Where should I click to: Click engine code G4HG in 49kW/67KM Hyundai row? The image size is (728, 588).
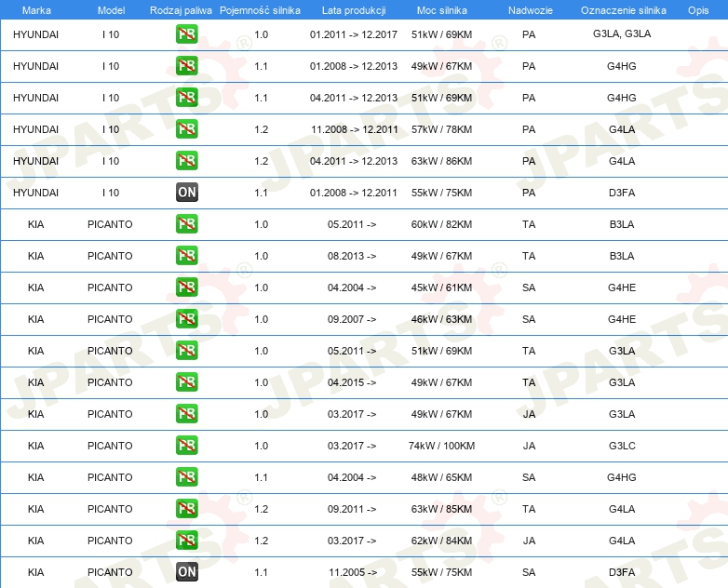coord(622,66)
